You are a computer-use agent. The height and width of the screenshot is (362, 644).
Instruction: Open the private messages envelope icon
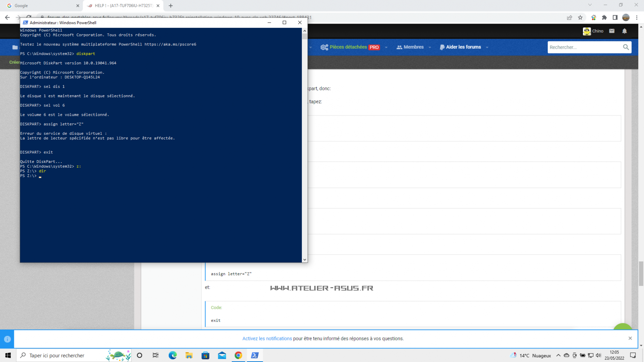[x=612, y=31]
